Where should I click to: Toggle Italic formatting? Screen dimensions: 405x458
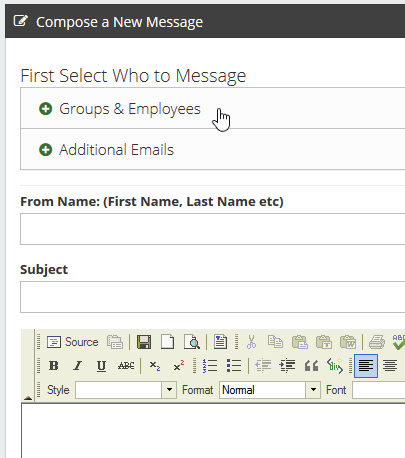pos(77,366)
